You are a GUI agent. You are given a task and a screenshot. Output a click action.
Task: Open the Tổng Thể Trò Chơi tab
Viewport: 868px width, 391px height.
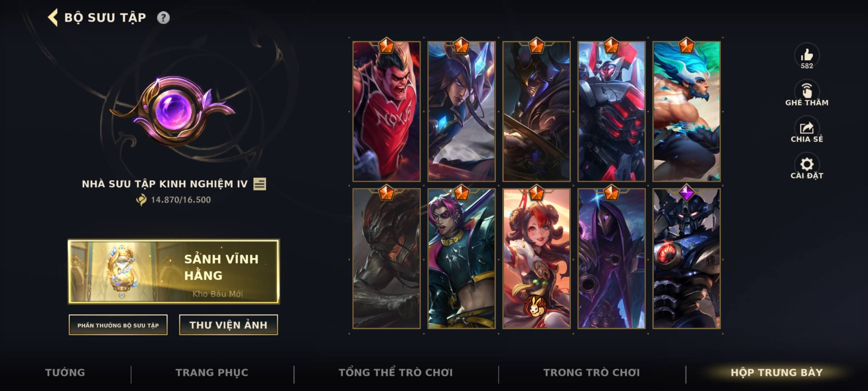click(x=396, y=373)
